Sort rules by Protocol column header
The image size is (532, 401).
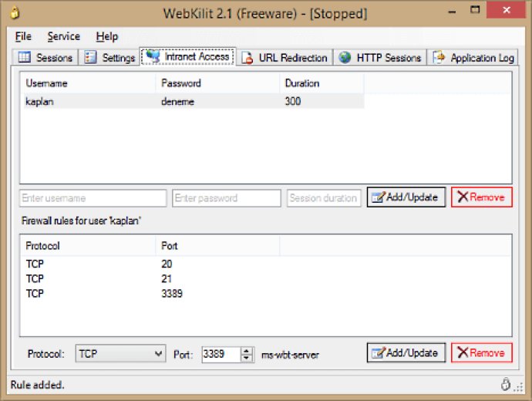coord(88,246)
